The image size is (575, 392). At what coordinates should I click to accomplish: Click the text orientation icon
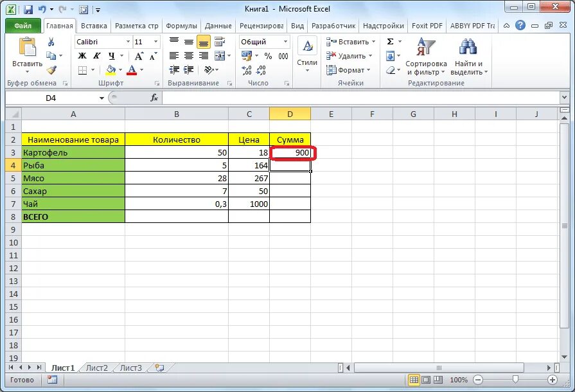(209, 69)
